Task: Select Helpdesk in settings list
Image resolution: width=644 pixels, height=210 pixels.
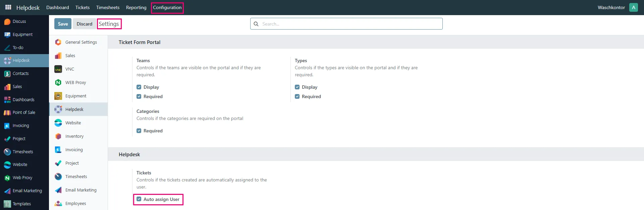Action: [78, 110]
